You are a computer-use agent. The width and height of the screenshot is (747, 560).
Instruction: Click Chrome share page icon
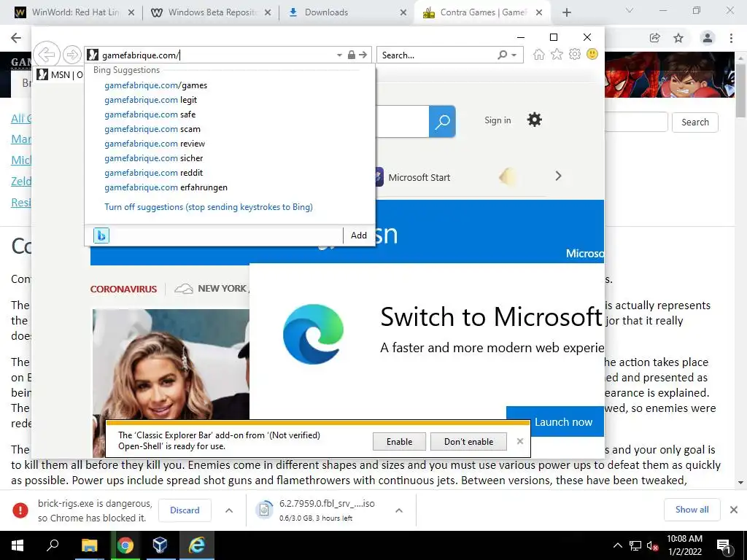coord(655,38)
